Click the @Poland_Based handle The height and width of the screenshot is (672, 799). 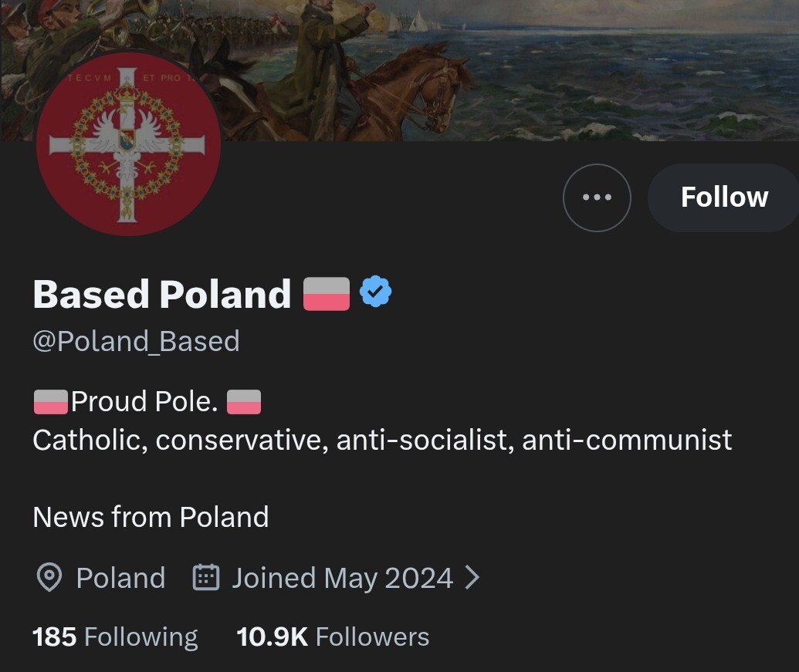point(136,340)
